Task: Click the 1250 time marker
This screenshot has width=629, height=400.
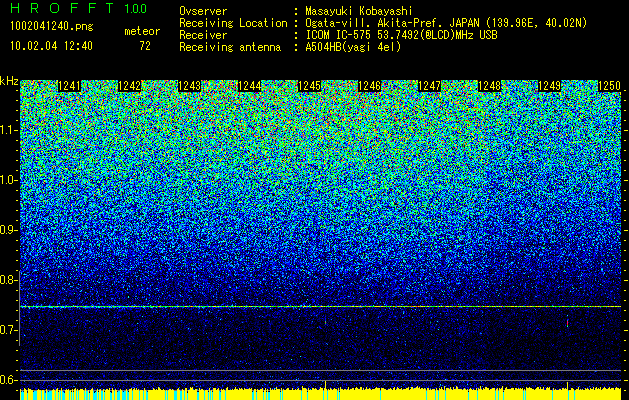Action: pos(609,86)
